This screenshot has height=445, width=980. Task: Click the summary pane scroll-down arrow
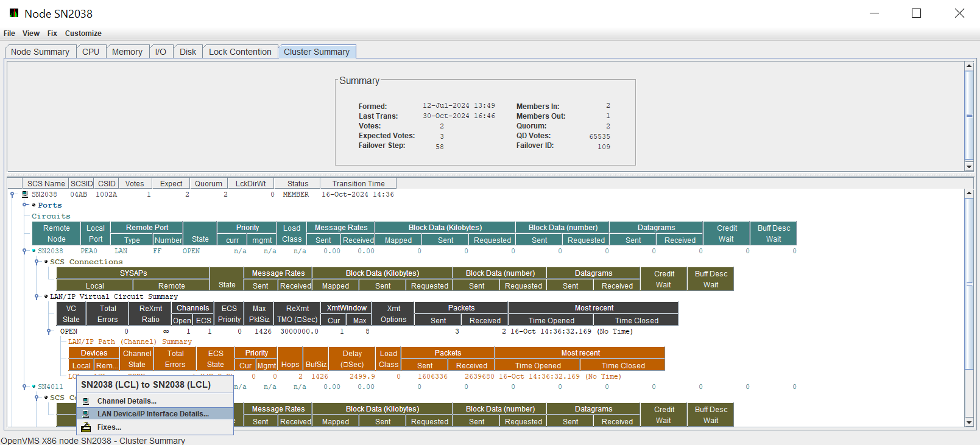(x=969, y=167)
